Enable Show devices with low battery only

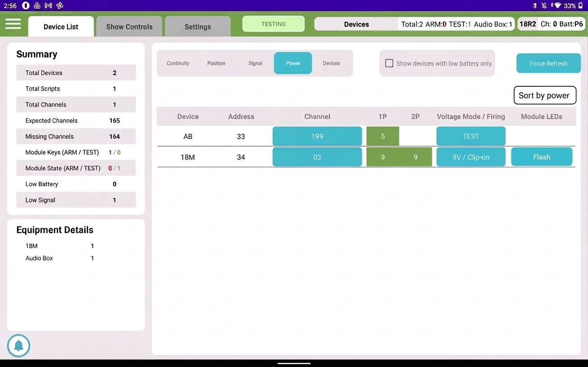[x=389, y=63]
